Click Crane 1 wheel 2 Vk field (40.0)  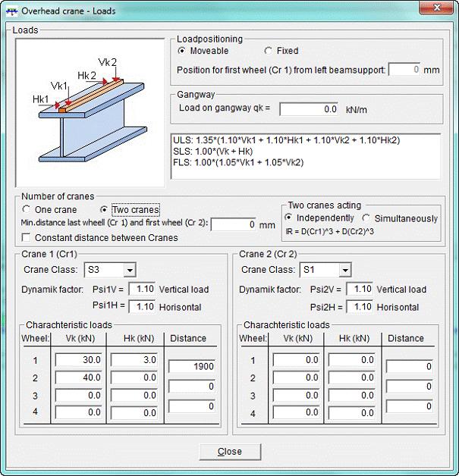pos(79,377)
